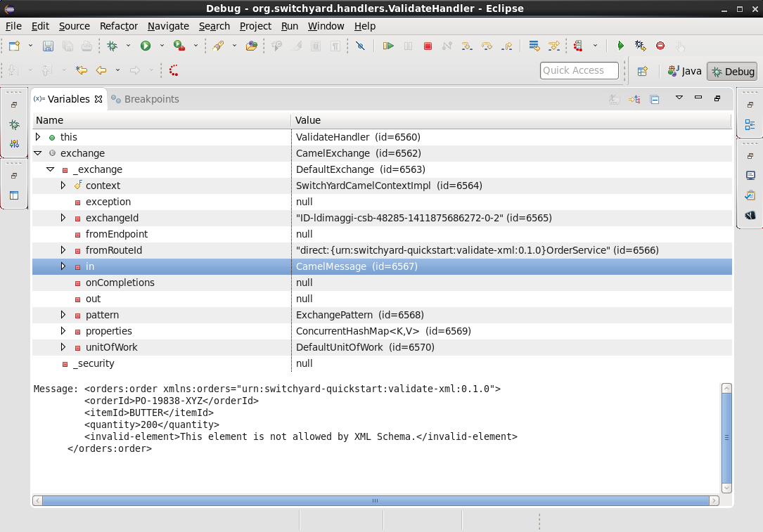Click the red stop server circle icon
The width and height of the screenshot is (763, 532).
coord(660,46)
